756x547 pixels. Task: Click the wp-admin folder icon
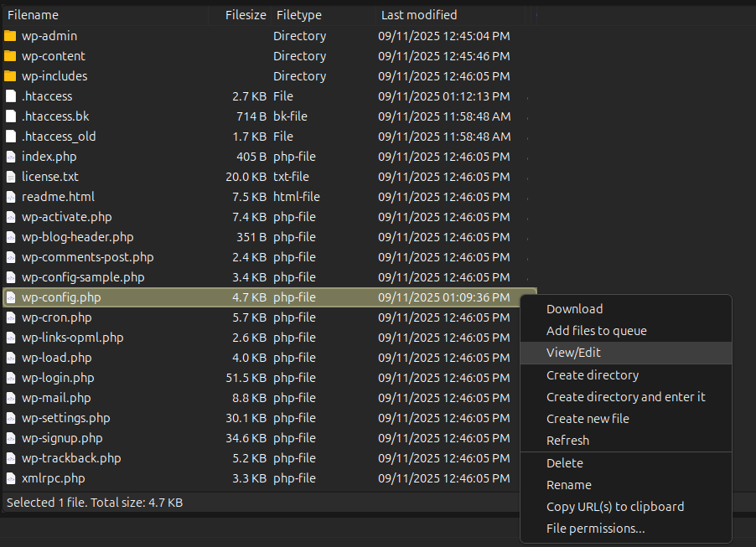coord(10,36)
